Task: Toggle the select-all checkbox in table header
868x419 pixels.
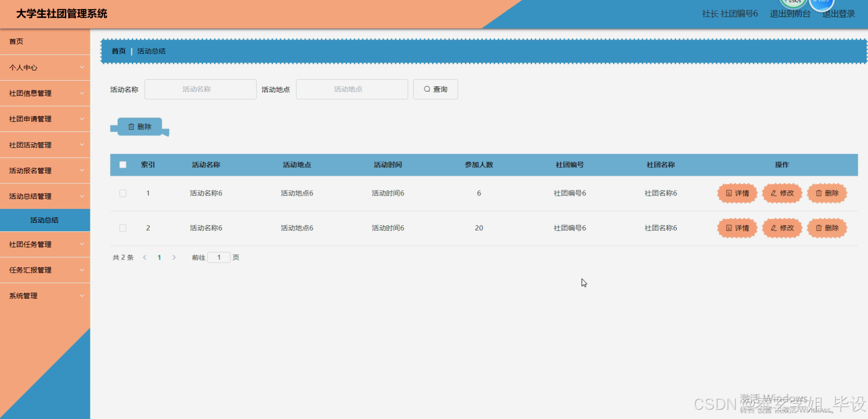Action: click(123, 165)
